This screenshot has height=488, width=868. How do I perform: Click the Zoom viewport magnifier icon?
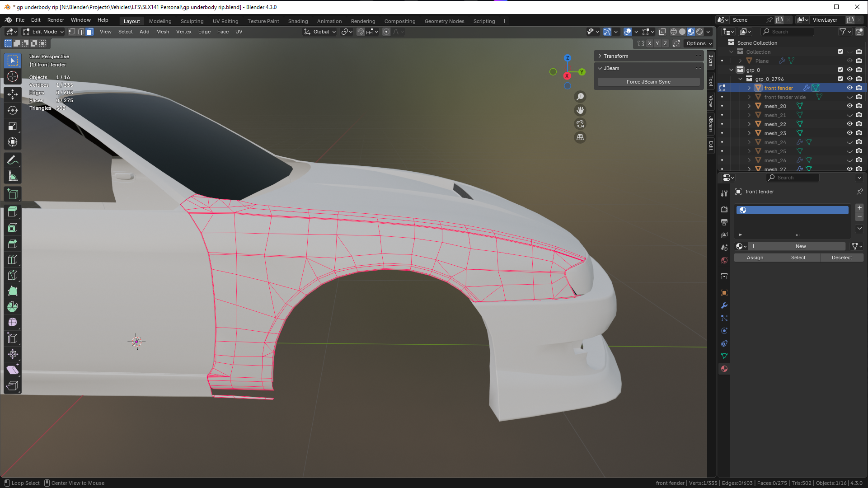(x=580, y=97)
